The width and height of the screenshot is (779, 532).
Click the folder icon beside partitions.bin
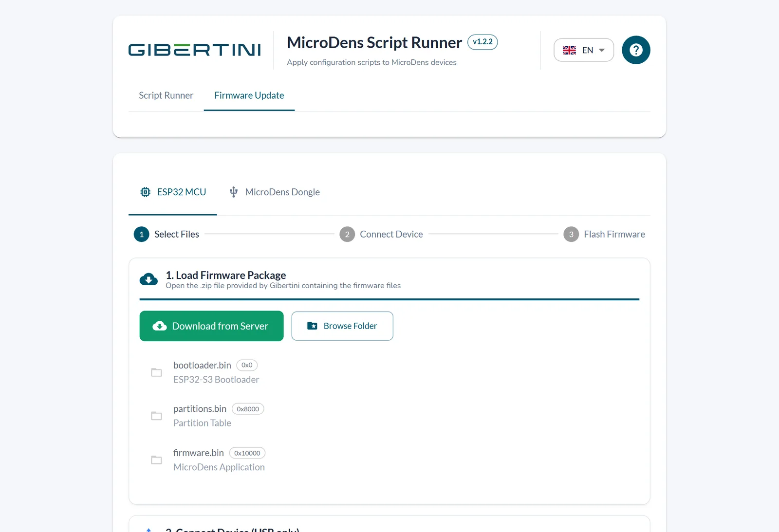pos(156,416)
